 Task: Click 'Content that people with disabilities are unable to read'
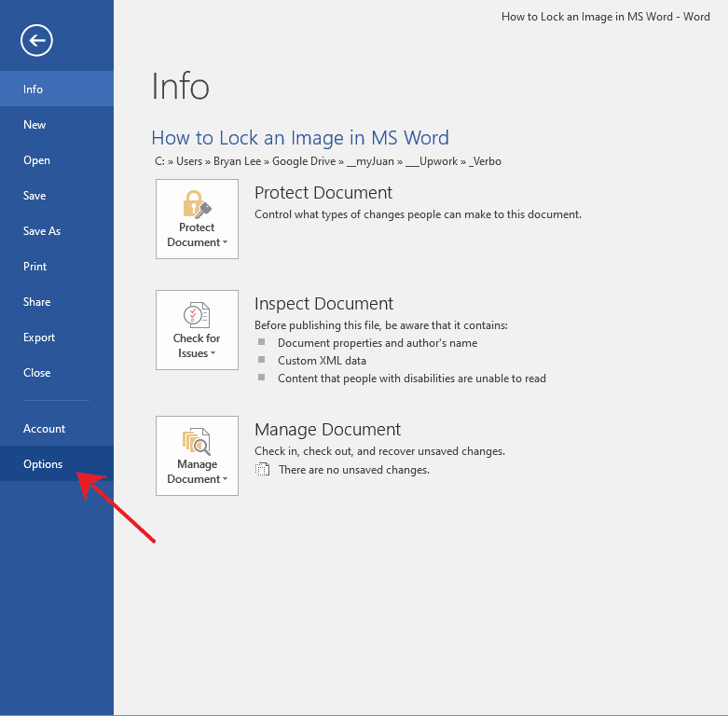[412, 378]
